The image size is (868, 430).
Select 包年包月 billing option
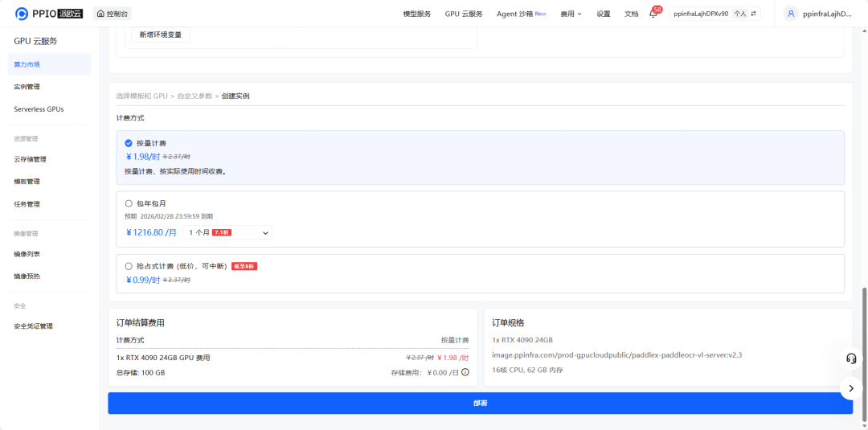[x=129, y=203]
